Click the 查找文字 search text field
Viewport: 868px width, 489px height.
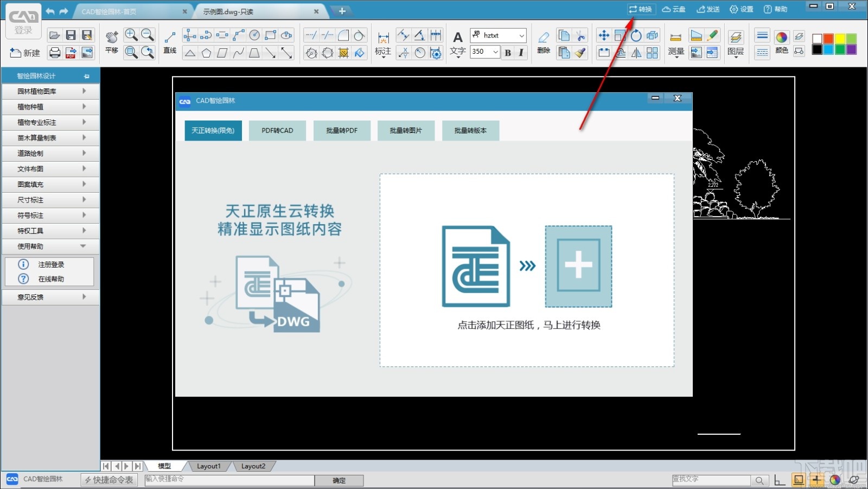(711, 480)
